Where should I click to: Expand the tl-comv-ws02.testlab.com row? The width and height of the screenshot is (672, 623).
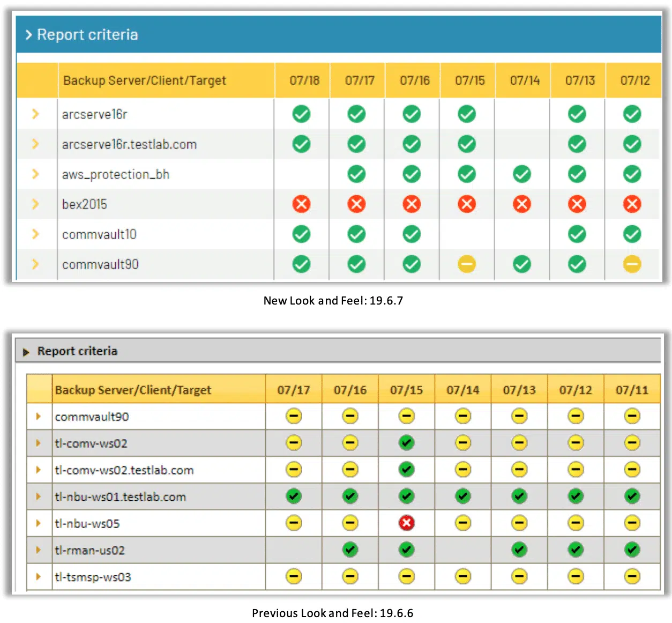[x=38, y=470]
